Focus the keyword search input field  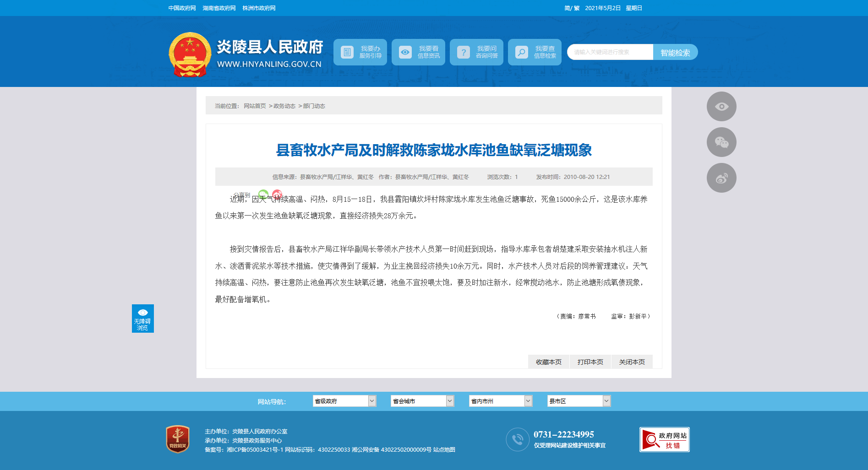tap(610, 52)
